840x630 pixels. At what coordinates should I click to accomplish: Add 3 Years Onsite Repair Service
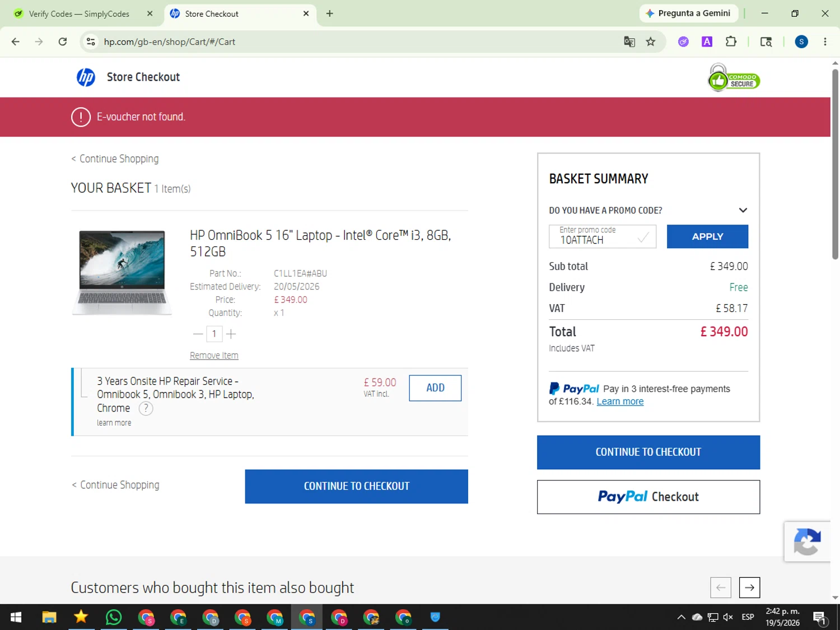point(435,388)
